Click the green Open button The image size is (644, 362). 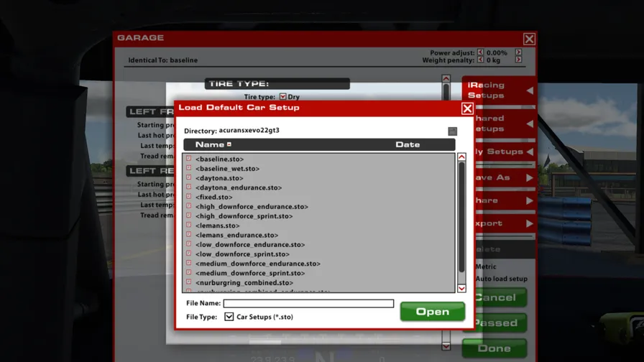433,312
